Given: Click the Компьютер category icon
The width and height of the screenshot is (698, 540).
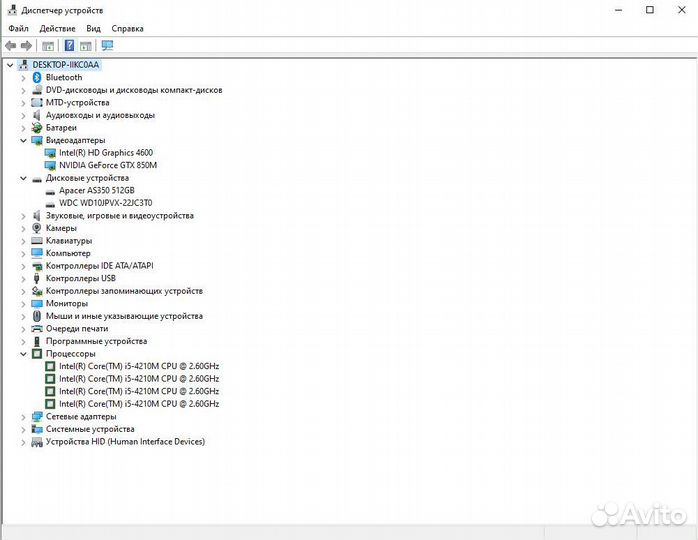Looking at the screenshot, I should coord(37,253).
